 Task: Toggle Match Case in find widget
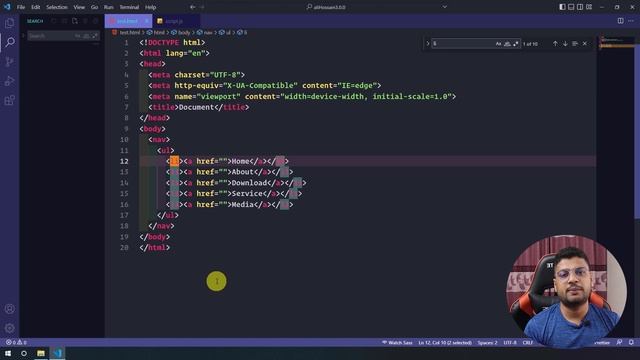pos(498,44)
